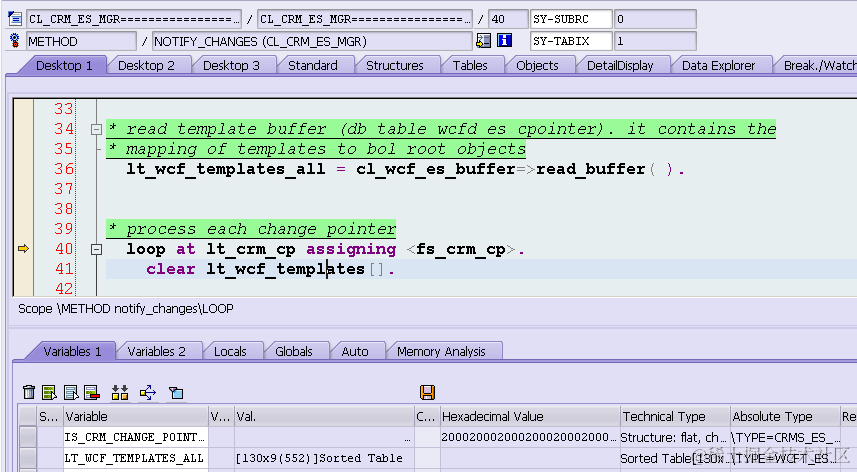857x472 pixels.
Task: Click the <fs_crm_cp> field symbol in line 40
Action: [x=462, y=250]
